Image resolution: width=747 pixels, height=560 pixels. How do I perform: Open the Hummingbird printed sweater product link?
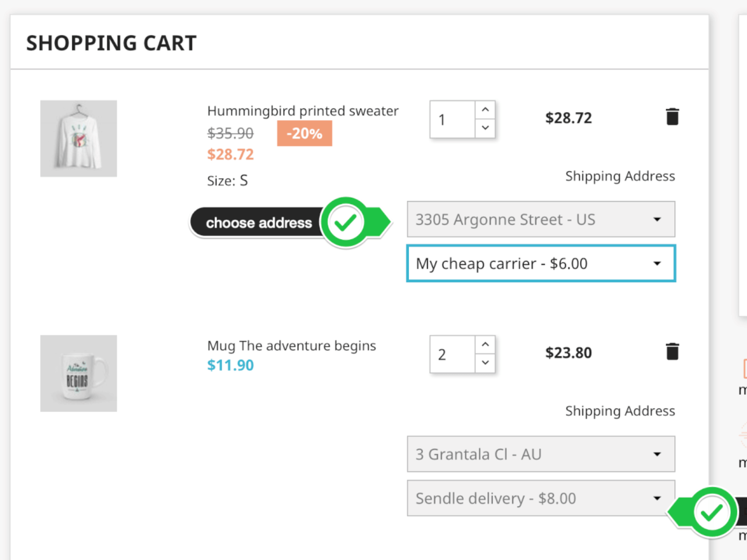pyautogui.click(x=303, y=111)
